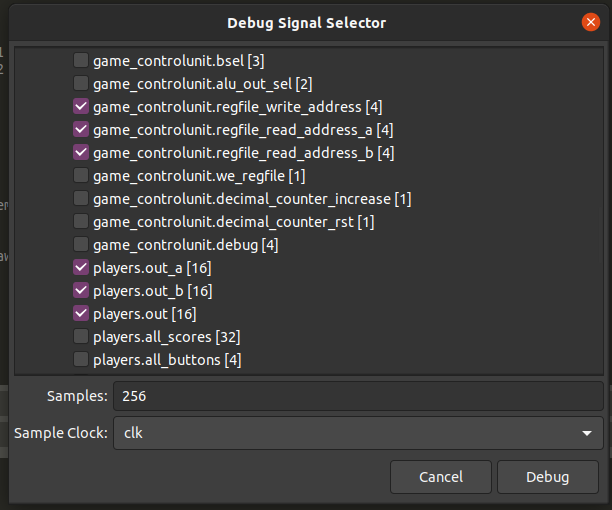Enable players.all_scores signal
Viewport: 612px width, 510px height.
tap(81, 336)
